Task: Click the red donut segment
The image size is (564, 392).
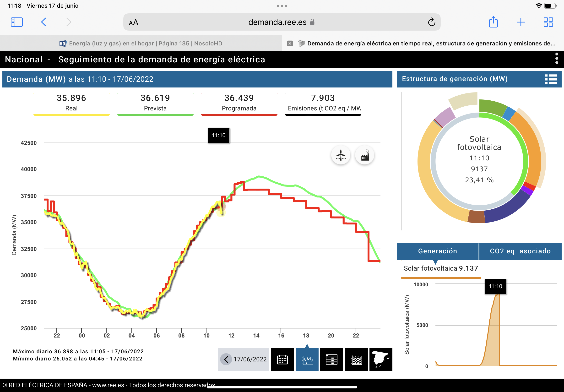Action: pos(529,186)
